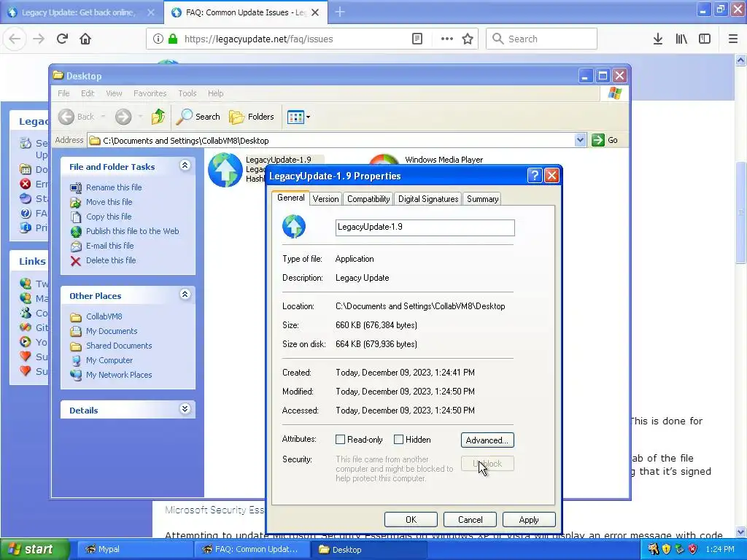Bookmark this page with star icon

pos(468,39)
